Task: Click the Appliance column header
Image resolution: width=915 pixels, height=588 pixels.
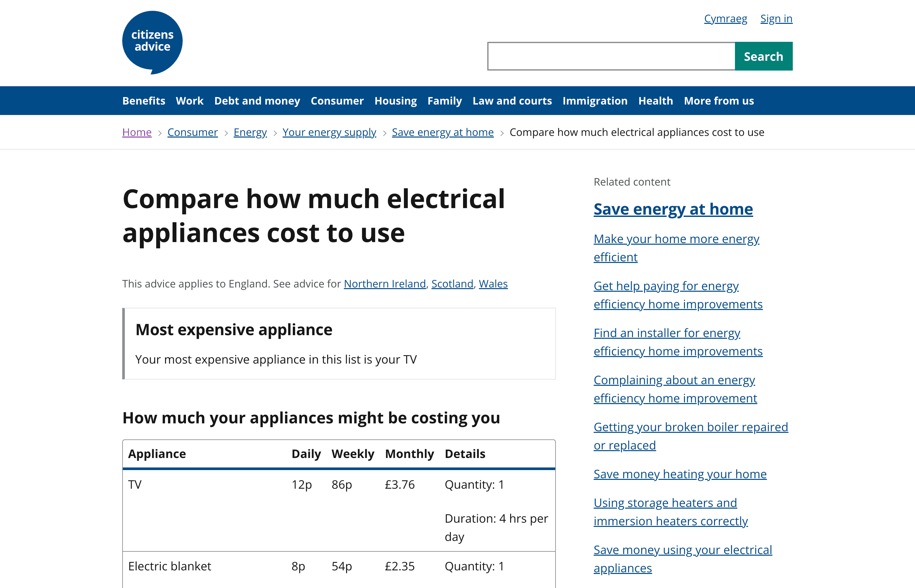Action: click(157, 454)
